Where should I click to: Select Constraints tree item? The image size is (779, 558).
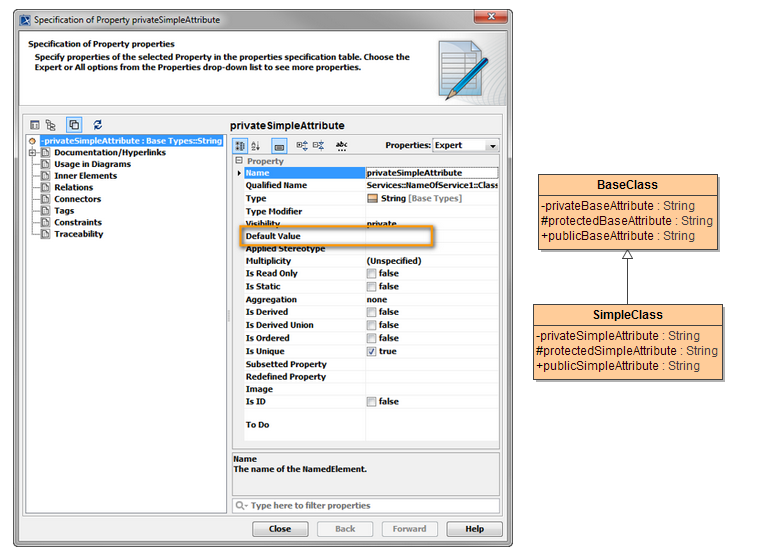(x=78, y=223)
